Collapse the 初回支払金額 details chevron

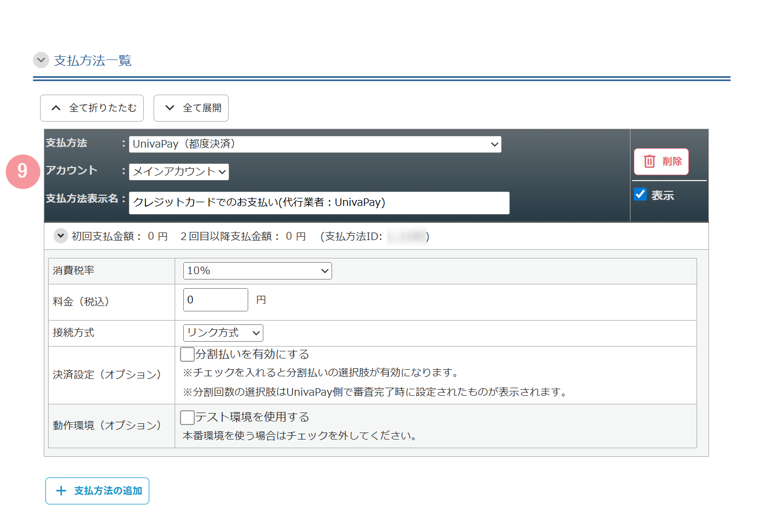[61, 236]
